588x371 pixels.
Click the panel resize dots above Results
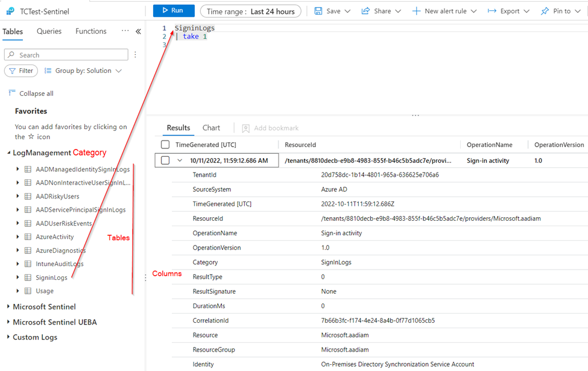(415, 116)
